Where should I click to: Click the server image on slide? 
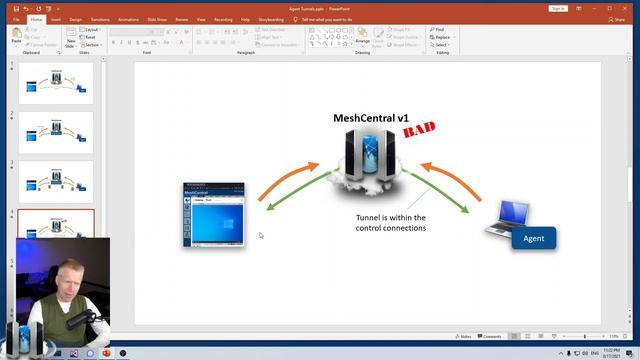[x=370, y=161]
